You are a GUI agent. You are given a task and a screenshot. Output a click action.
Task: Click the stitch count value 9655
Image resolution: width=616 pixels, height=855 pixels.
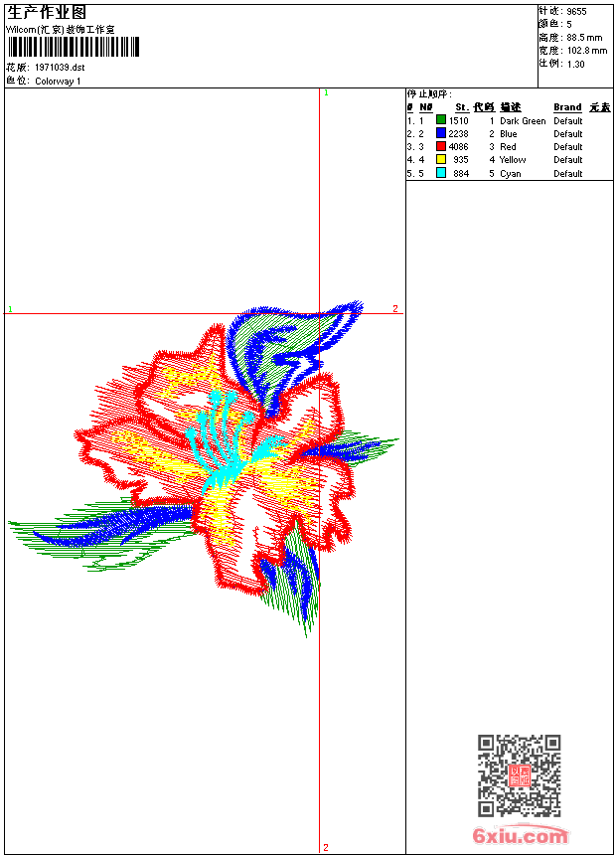pyautogui.click(x=576, y=11)
